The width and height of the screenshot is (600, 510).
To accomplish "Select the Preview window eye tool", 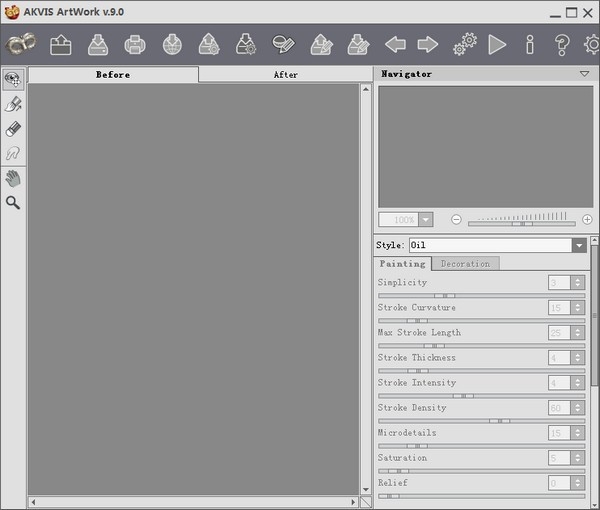I will pos(13,80).
